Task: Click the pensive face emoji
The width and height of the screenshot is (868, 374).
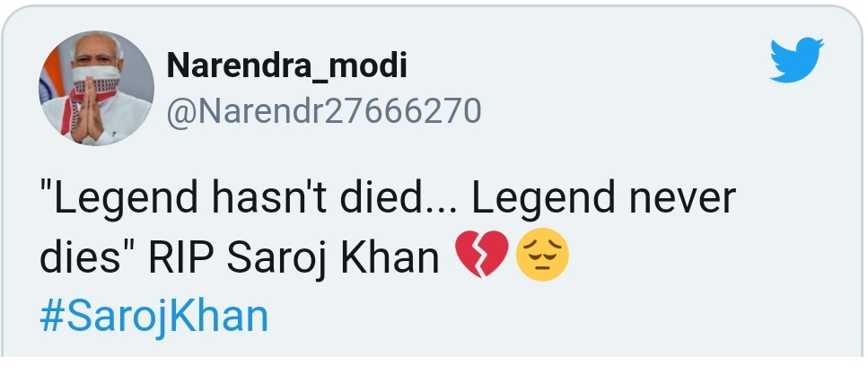Action: (542, 259)
